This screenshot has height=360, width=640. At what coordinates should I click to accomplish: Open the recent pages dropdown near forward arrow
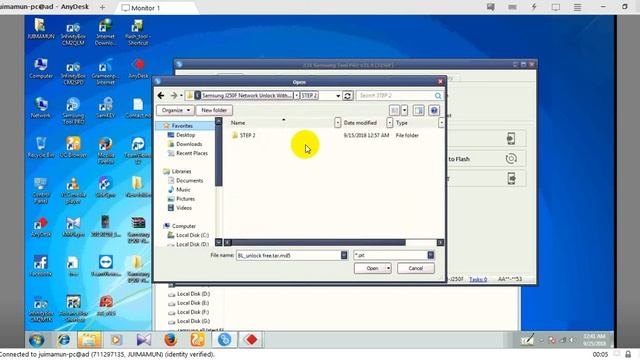[181, 96]
